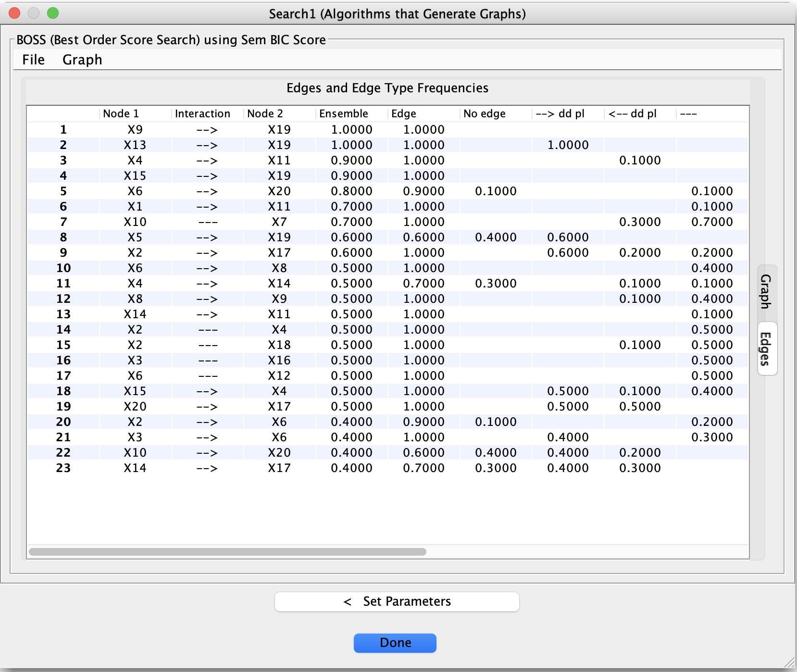This screenshot has width=797, height=672.
Task: Select X9 in row 12 Node 2
Action: click(279, 299)
